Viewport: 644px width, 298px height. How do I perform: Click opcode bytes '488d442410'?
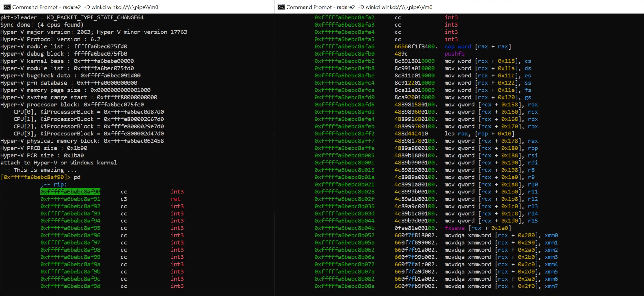411,134
